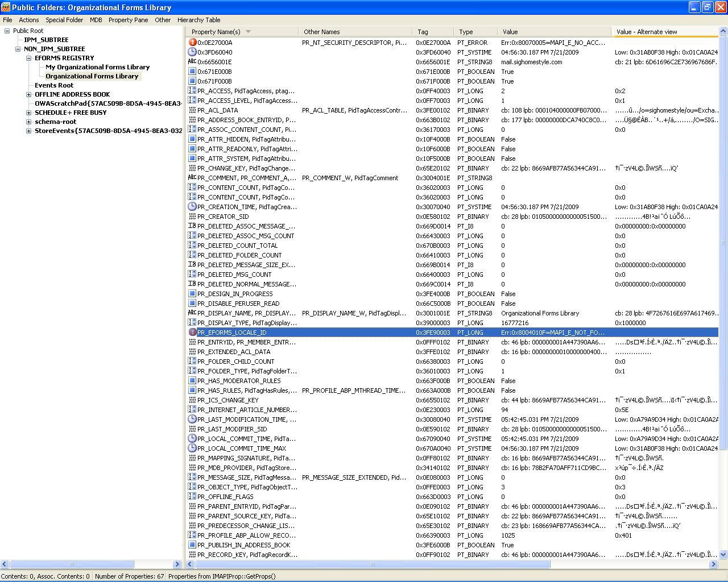Click sort arrow on Property Name(s) column

point(248,32)
